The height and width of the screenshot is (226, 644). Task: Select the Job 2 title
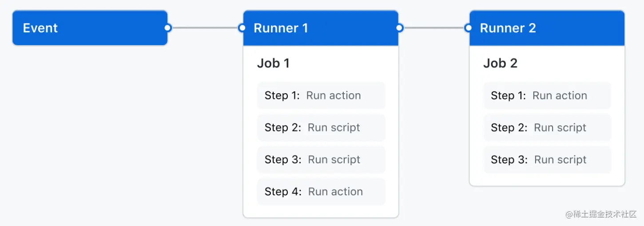click(500, 63)
